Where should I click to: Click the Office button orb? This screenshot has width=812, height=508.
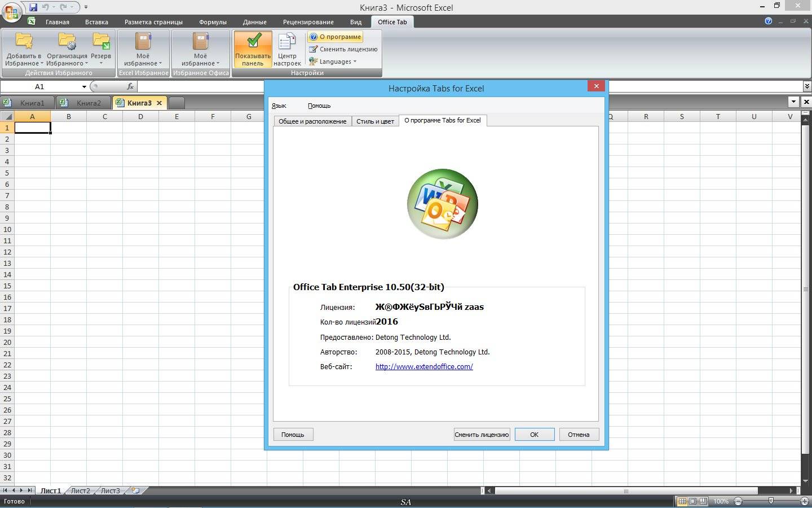click(11, 12)
